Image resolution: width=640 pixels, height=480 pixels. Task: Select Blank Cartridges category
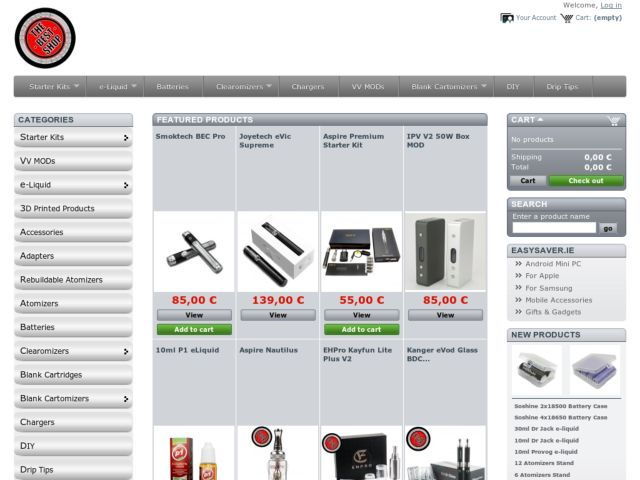click(73, 374)
